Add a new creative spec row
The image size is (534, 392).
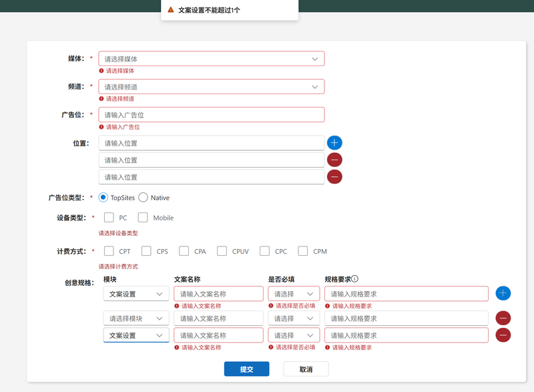click(503, 293)
